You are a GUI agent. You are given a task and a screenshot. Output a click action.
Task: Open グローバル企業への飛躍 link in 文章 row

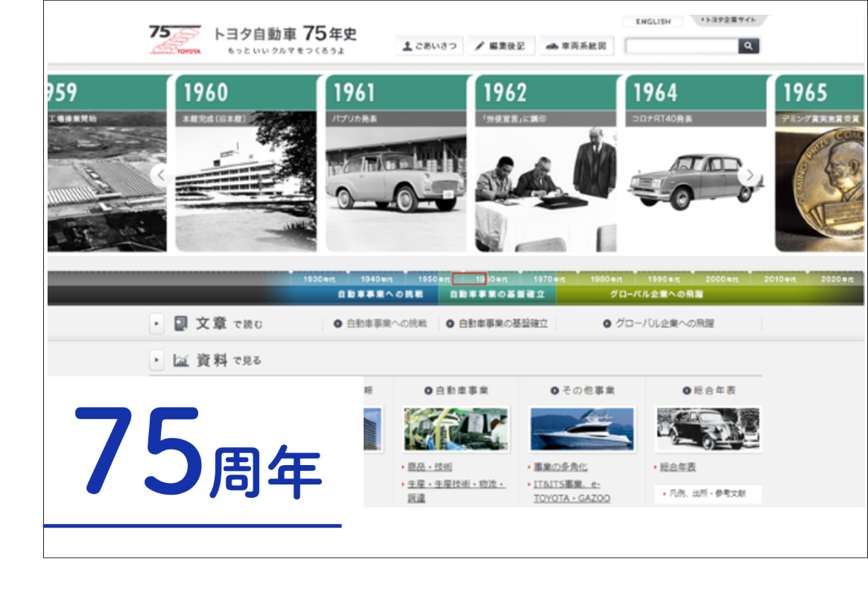point(659,323)
